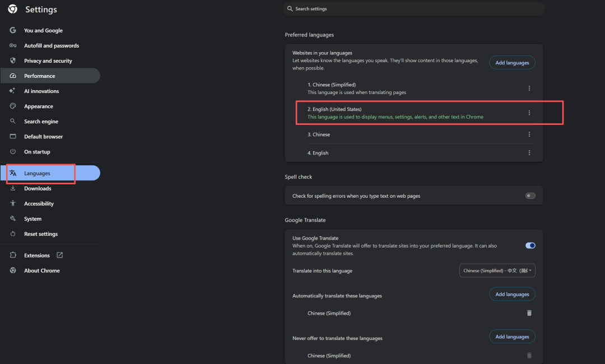Click the Privacy and security shield icon
Image resolution: width=605 pixels, height=364 pixels.
pyautogui.click(x=13, y=61)
